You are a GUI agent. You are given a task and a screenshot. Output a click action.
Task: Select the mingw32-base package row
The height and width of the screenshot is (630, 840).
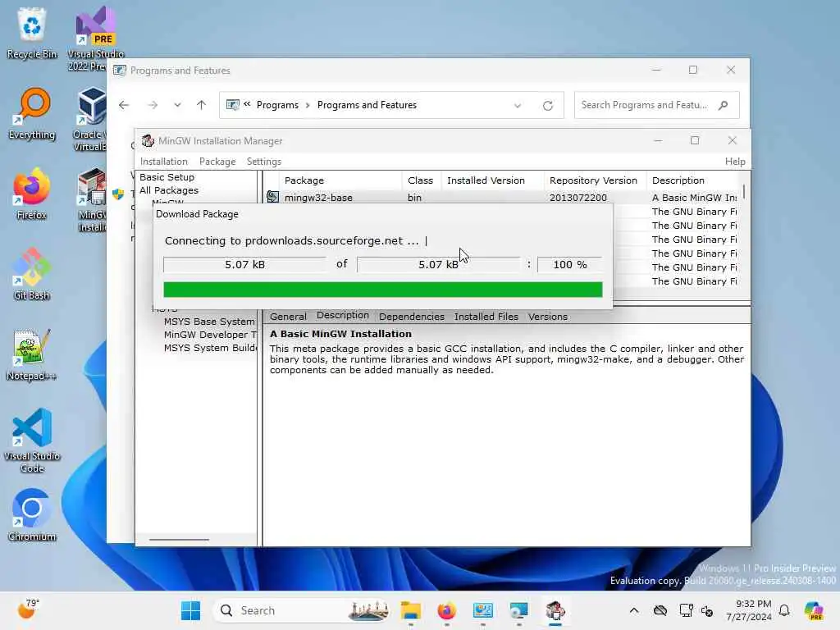(x=504, y=197)
